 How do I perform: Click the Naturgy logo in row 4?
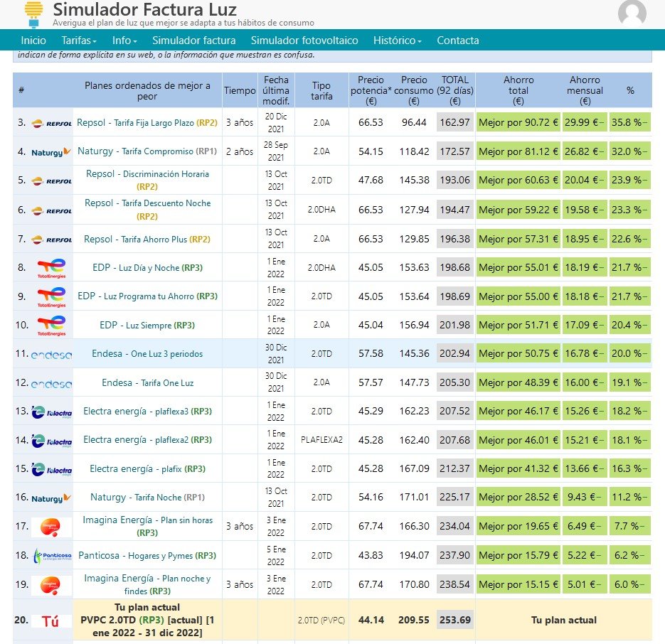[51, 151]
